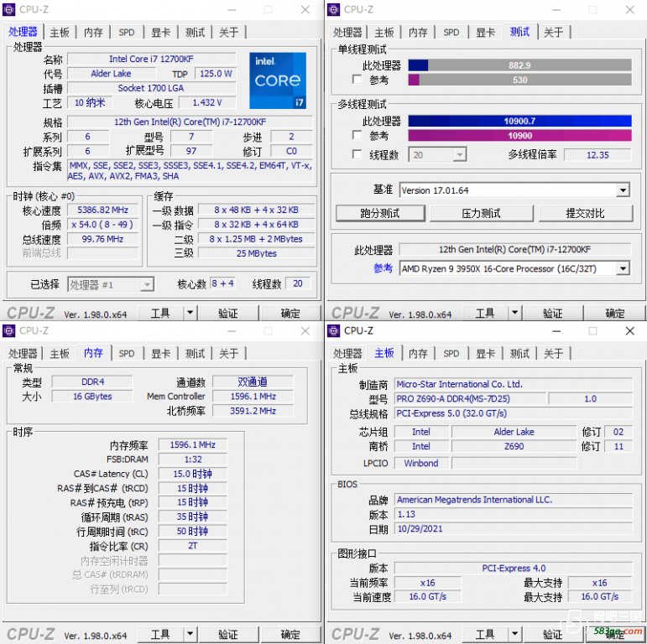Open SPD tab in processor window

[x=127, y=32]
